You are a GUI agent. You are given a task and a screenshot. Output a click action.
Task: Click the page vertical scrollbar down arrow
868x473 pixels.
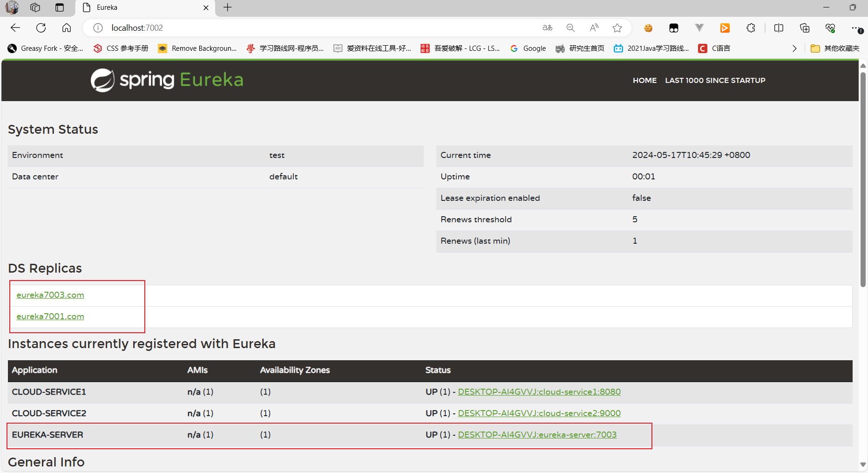[x=863, y=465]
